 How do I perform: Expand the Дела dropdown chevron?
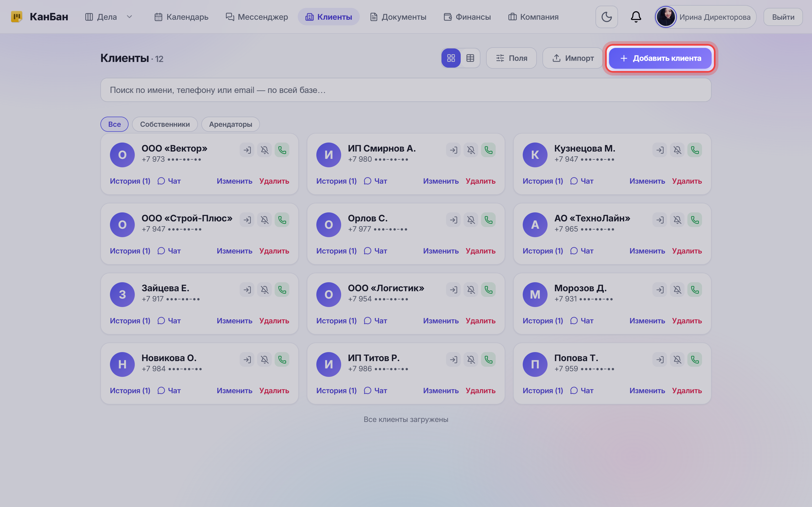click(129, 17)
